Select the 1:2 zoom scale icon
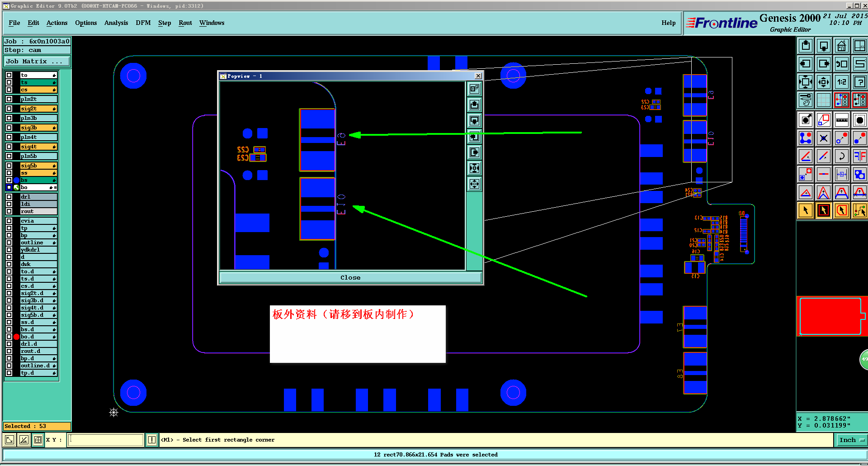 coord(841,82)
